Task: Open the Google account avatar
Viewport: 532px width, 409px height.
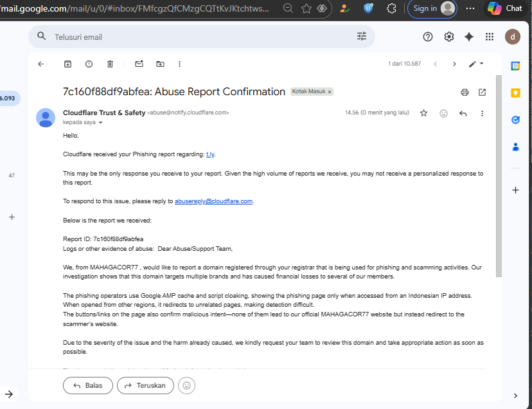Action: coord(512,37)
